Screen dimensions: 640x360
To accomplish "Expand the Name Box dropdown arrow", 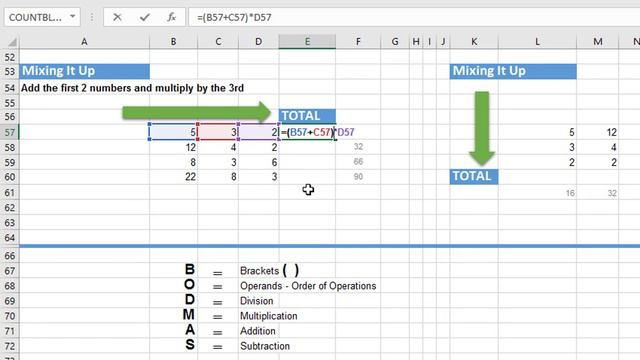I will (72, 17).
